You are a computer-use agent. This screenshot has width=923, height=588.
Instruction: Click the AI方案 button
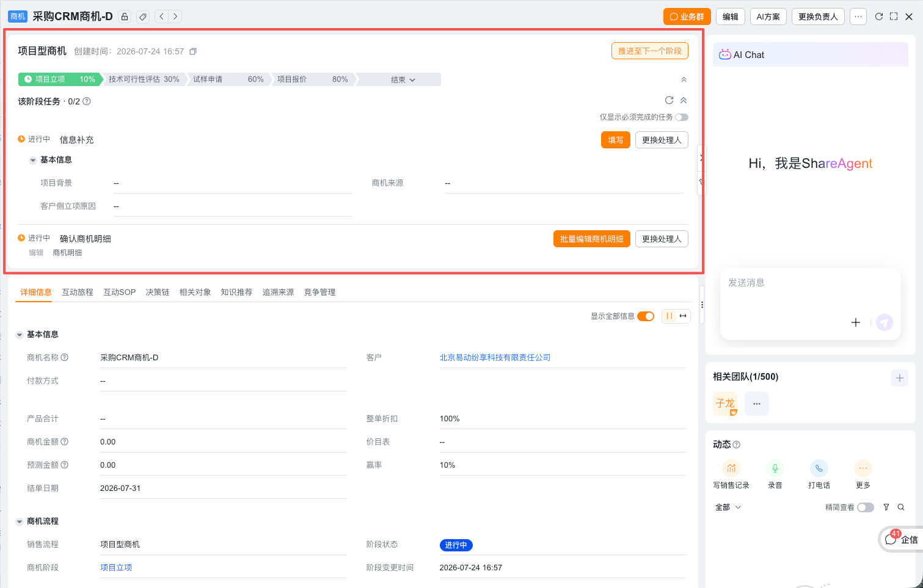[x=768, y=16]
